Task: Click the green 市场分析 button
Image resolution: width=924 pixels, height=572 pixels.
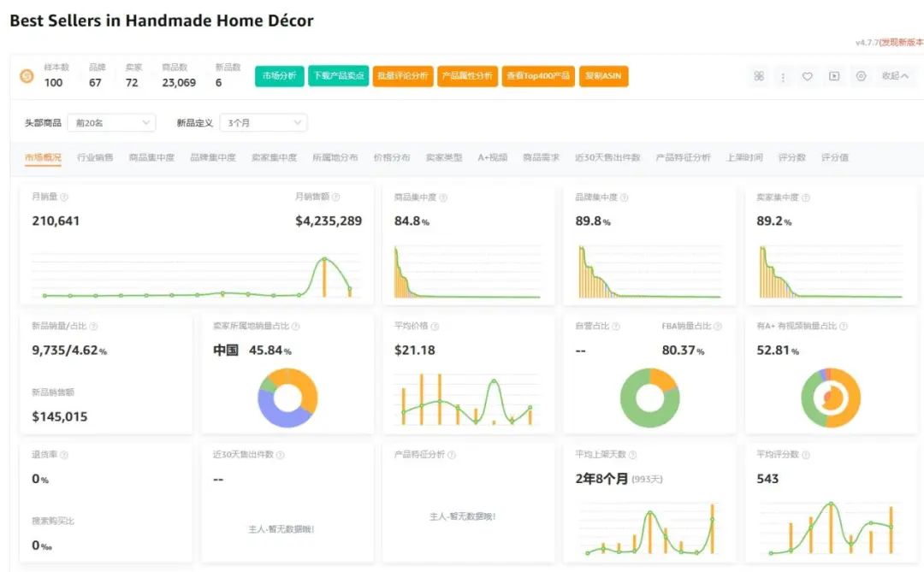Action: [x=279, y=76]
